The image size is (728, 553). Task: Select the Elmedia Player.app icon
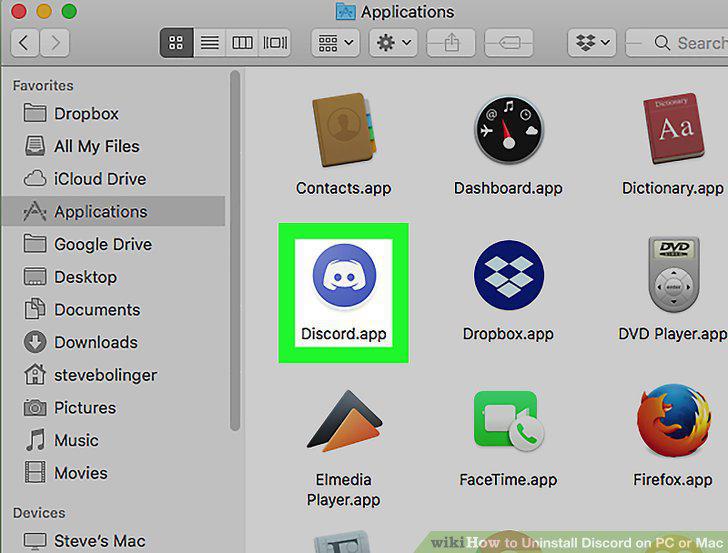[344, 422]
